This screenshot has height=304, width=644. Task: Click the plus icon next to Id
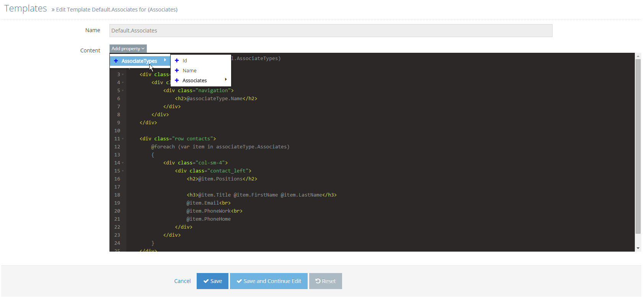[177, 60]
